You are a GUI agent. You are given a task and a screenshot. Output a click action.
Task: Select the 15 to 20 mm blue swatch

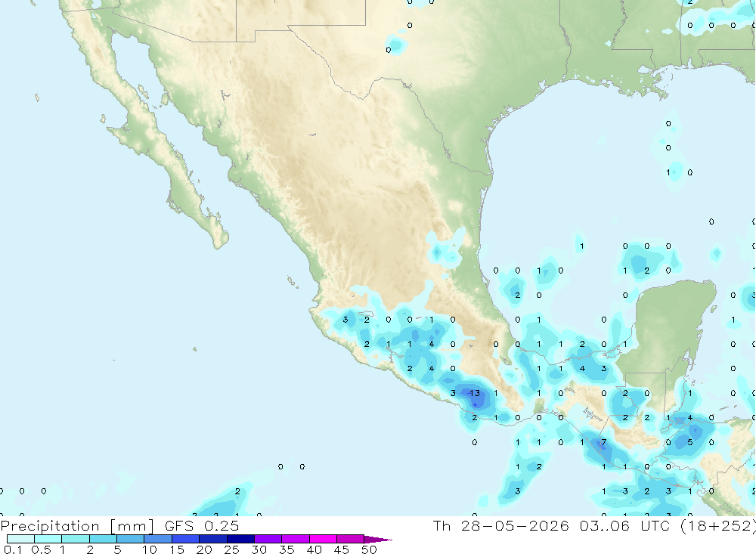[x=186, y=539]
